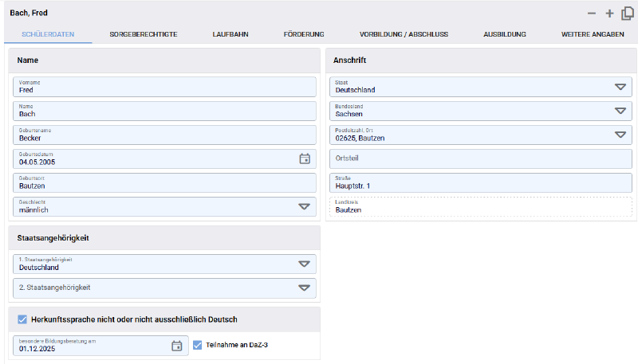Click the empty Ortsteil field

[x=478, y=159]
